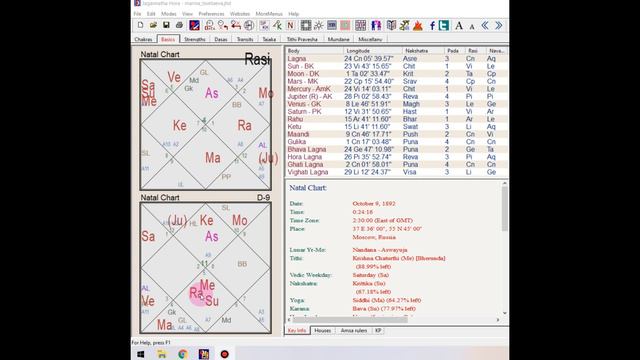Select the Venus - GK row
This screenshot has height=360, width=640.
[x=396, y=104]
